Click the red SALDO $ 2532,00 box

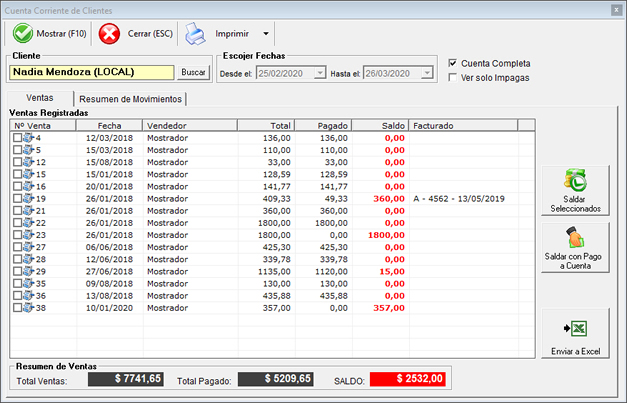[x=407, y=379]
